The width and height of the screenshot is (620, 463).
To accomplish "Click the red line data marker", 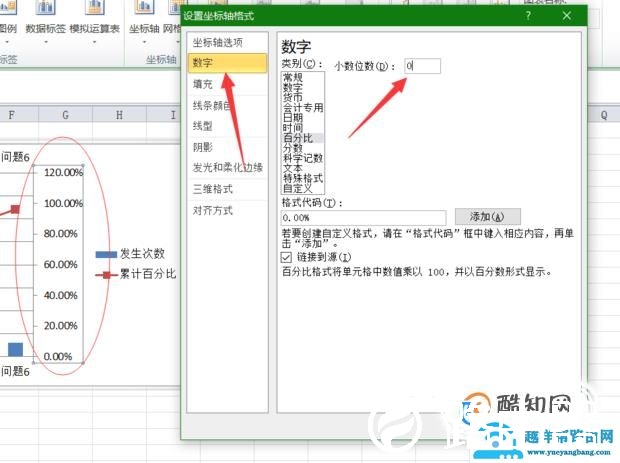I will 15,209.
